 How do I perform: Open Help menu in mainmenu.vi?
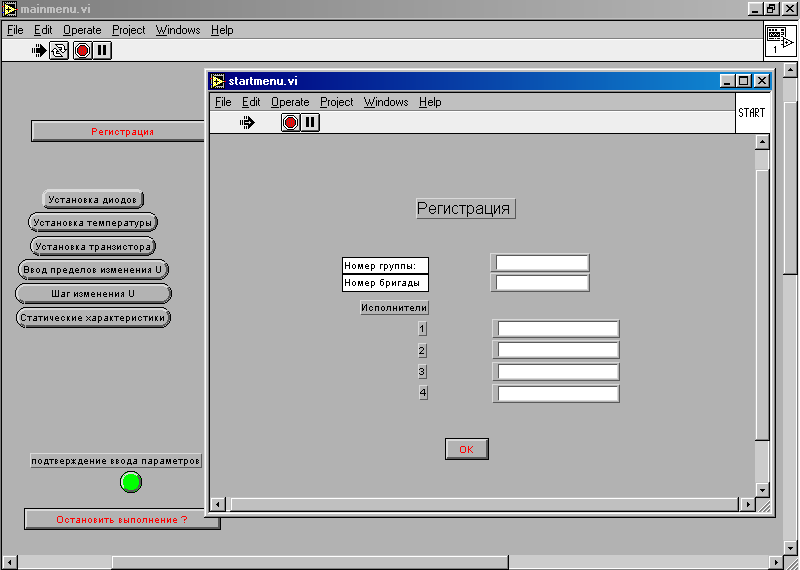[x=222, y=30]
